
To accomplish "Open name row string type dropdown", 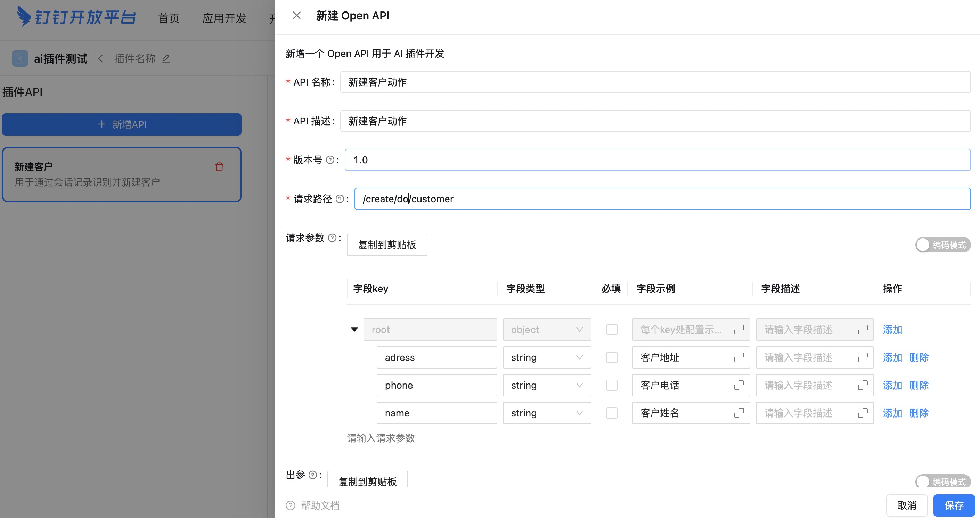I will (x=547, y=413).
